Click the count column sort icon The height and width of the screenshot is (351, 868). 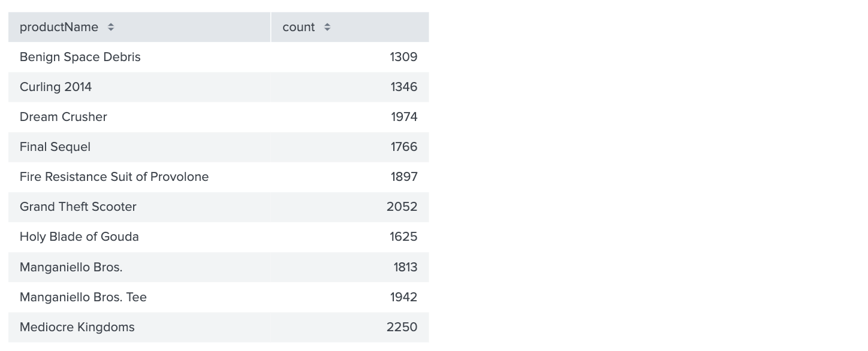click(327, 27)
